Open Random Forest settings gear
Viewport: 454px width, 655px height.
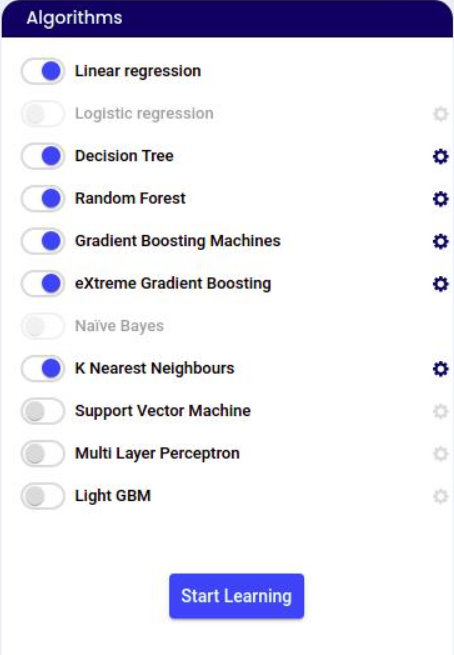440,199
